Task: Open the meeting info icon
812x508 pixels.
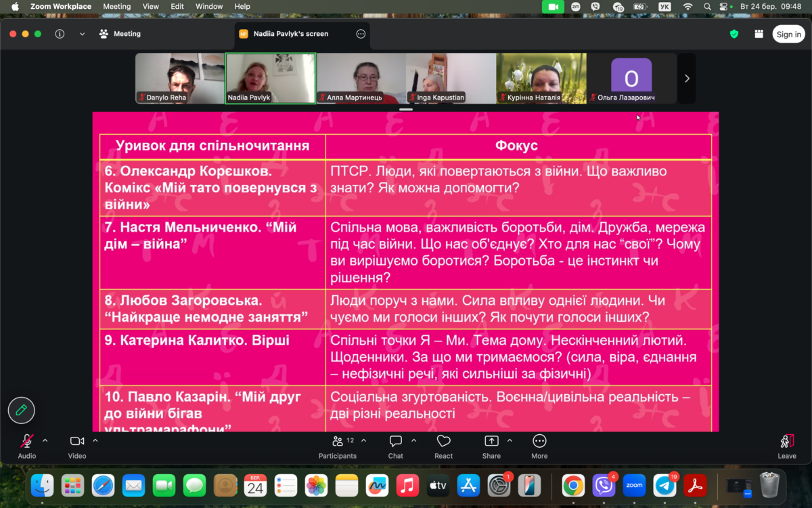Action: click(x=60, y=34)
